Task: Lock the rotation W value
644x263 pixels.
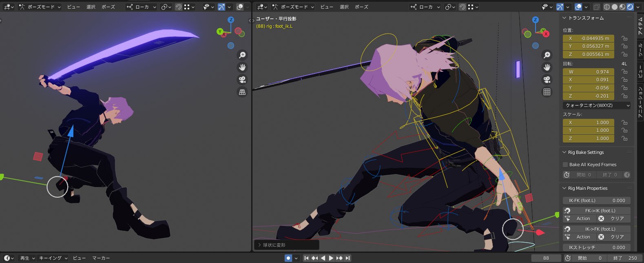Action: pyautogui.click(x=624, y=72)
